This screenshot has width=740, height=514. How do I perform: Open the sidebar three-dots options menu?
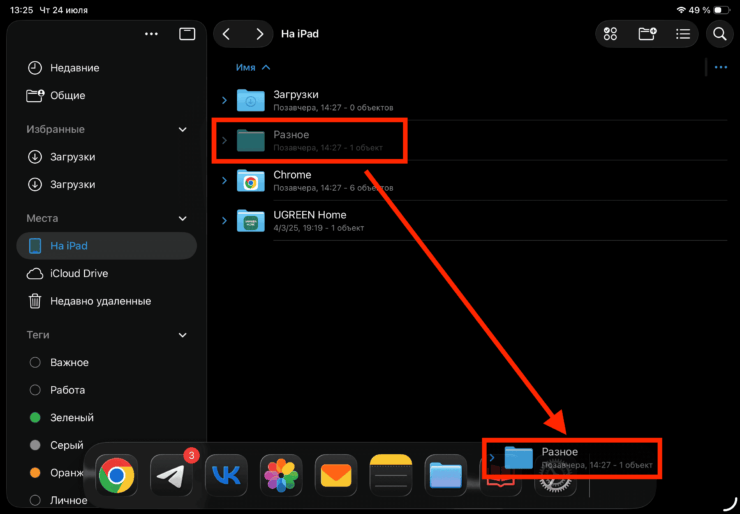click(x=151, y=34)
